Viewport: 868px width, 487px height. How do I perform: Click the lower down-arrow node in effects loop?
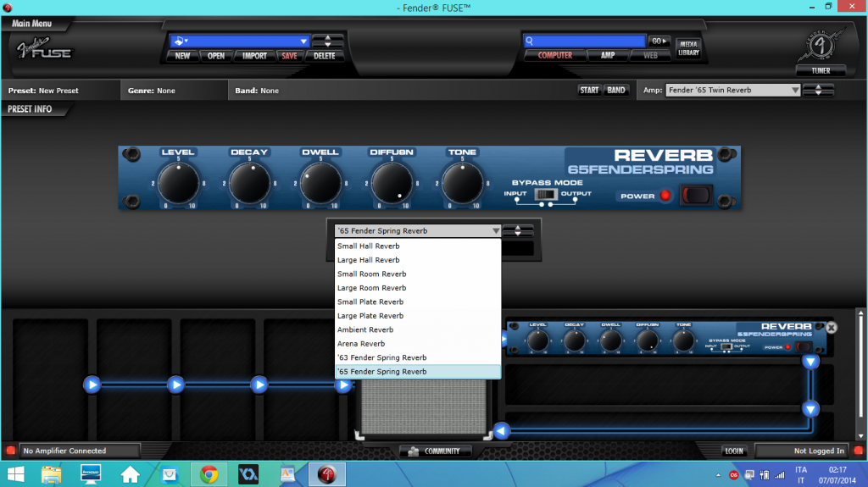coord(810,409)
